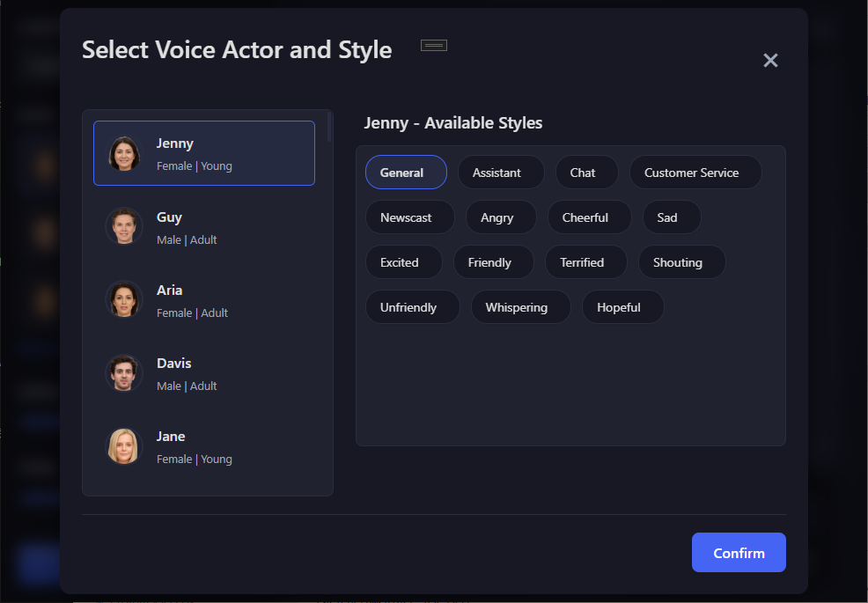Screen dimensions: 868x603
Task: Click the small icon beside the dialog title
Action: click(x=434, y=46)
